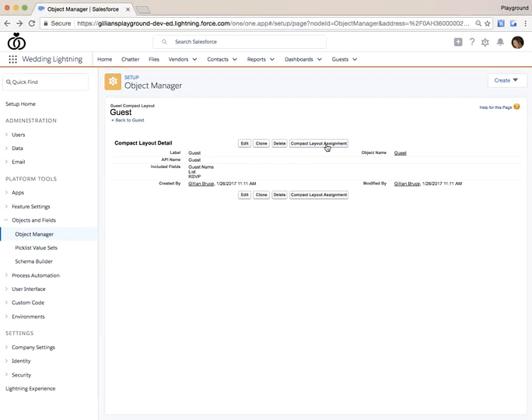Viewport: 532px width, 420px height.
Task: Click top Compact Layout Assignment button
Action: point(319,144)
